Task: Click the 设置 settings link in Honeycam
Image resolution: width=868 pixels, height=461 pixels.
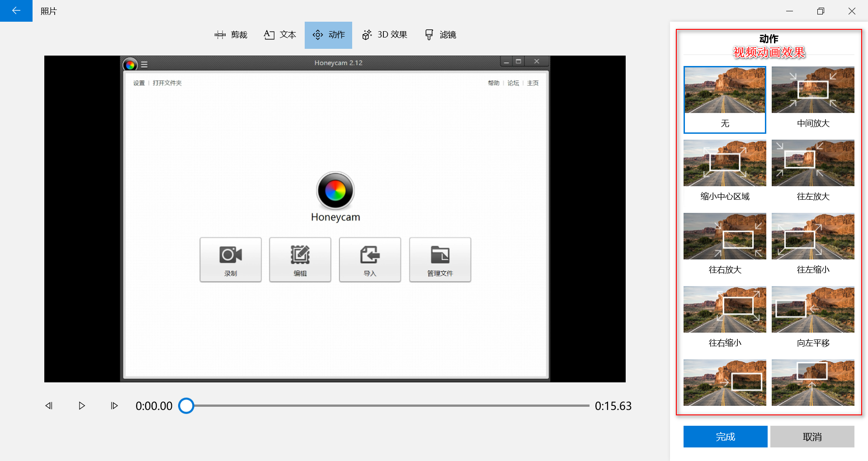Action: tap(139, 83)
